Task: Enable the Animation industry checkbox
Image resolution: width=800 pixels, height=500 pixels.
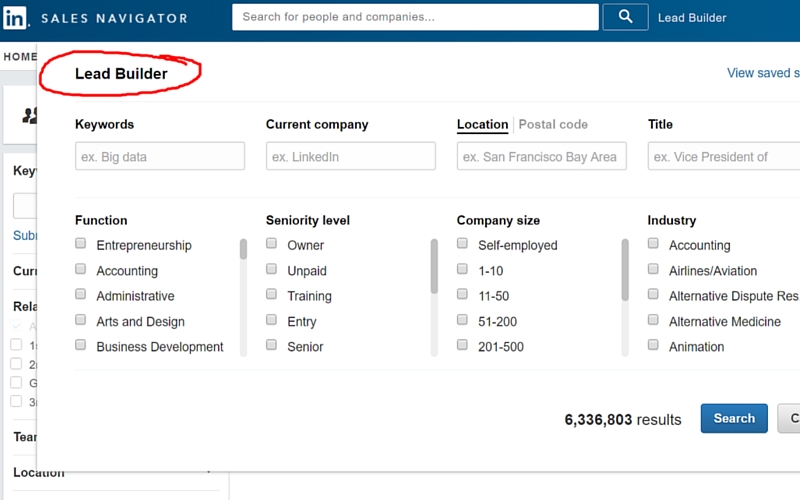Action: (653, 345)
